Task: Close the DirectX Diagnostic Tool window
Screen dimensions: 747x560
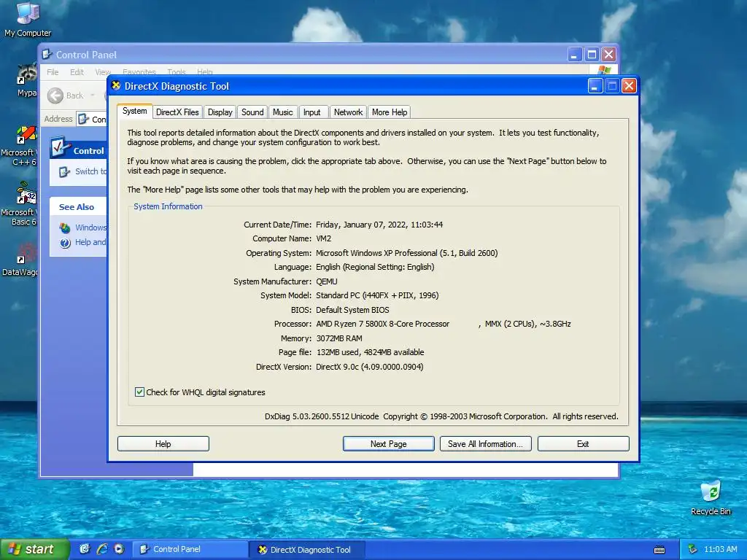Action: point(629,86)
